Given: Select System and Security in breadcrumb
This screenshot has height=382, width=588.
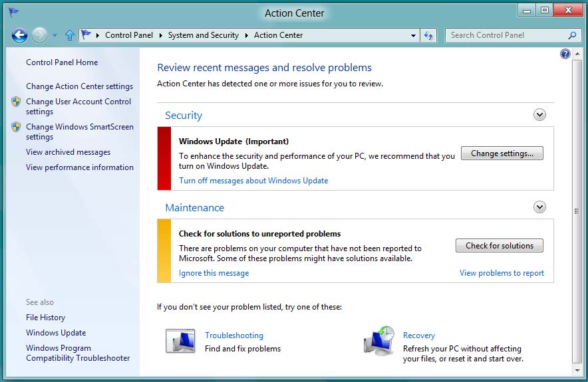Looking at the screenshot, I should (203, 35).
